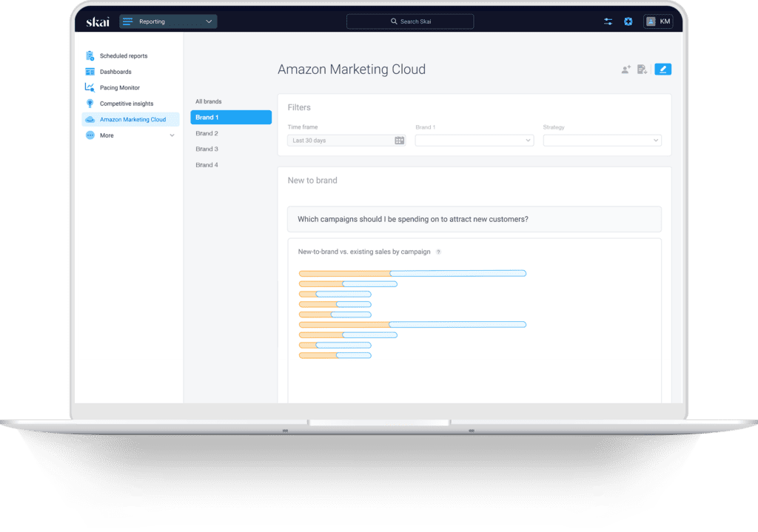This screenshot has width=758, height=532.
Task: Open the Brand 1 filter dropdown
Action: (x=474, y=140)
